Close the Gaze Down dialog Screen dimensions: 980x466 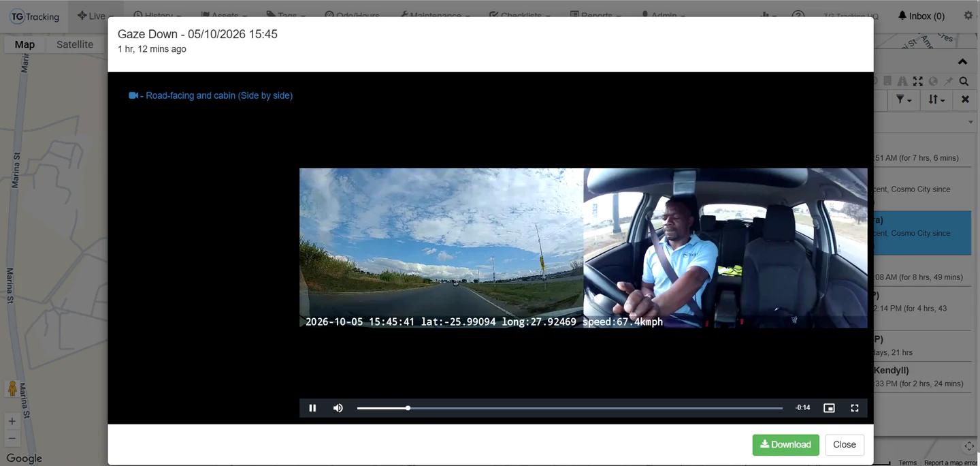click(x=844, y=445)
